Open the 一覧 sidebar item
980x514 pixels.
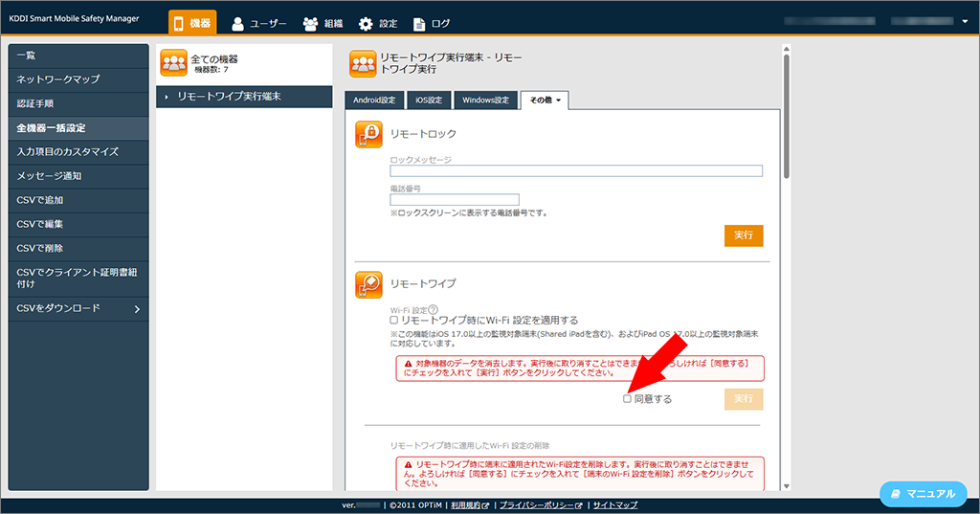tap(78, 56)
